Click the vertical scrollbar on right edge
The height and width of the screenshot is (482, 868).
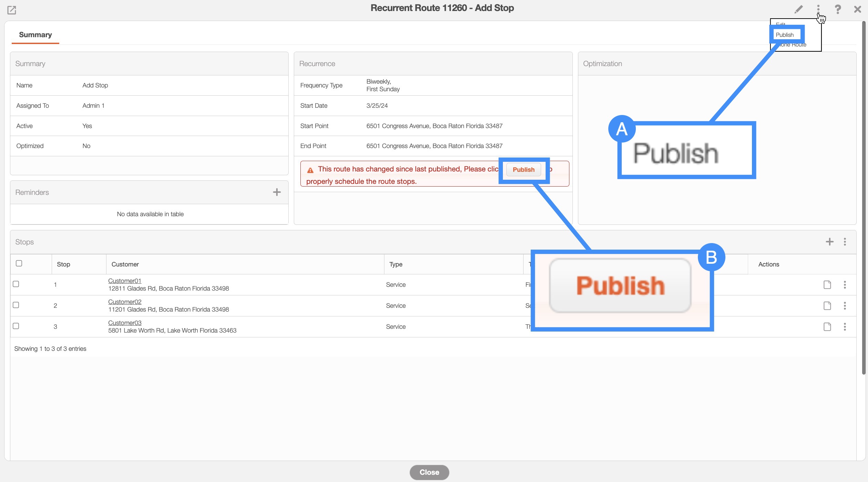tap(864, 196)
